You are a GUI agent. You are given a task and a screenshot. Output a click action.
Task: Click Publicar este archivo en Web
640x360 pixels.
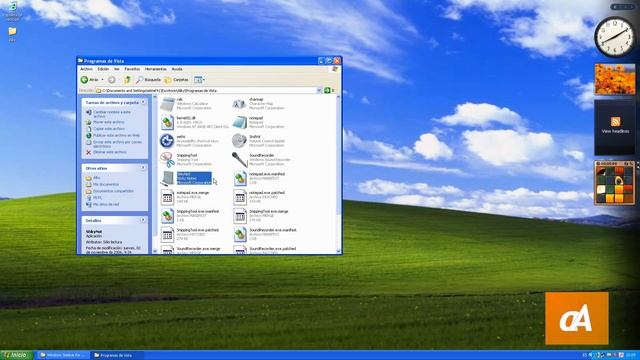point(116,135)
